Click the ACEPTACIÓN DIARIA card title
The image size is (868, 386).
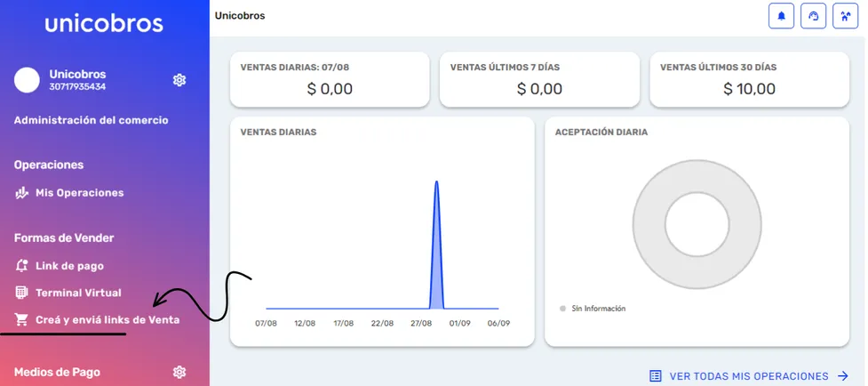click(601, 133)
